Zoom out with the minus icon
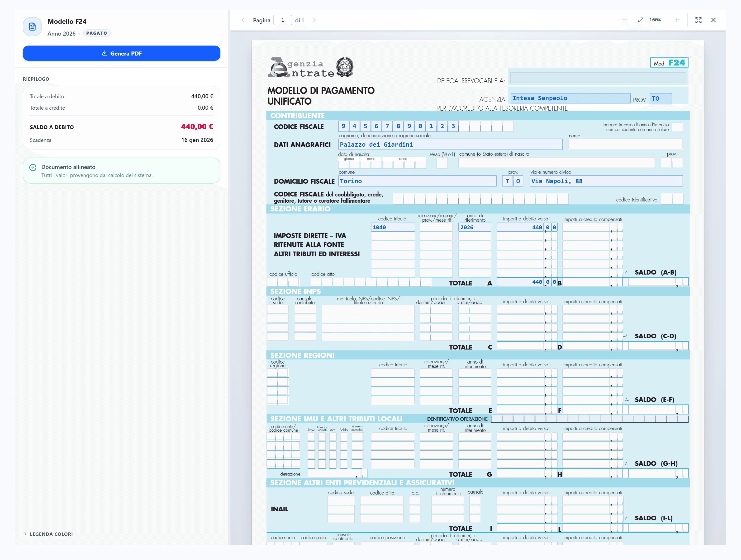The height and width of the screenshot is (560, 741). [x=624, y=20]
